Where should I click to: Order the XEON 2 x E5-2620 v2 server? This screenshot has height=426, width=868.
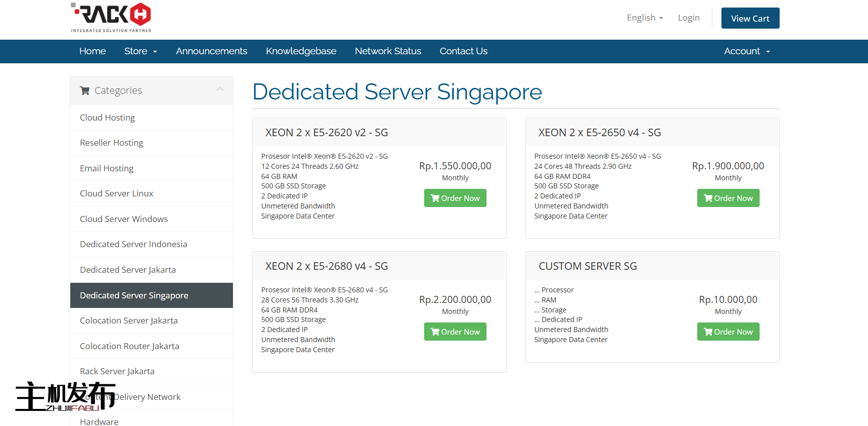455,198
